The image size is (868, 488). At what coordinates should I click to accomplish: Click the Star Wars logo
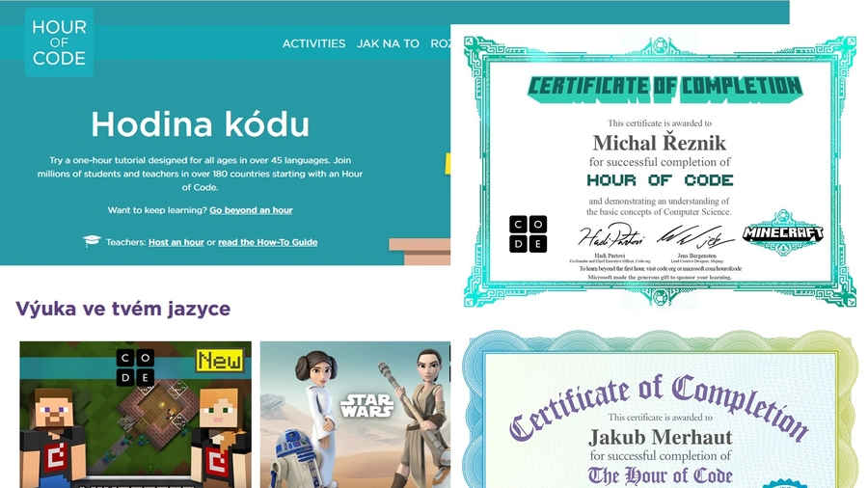pyautogui.click(x=366, y=406)
